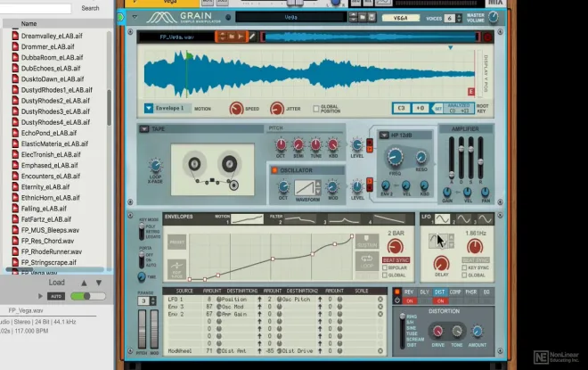Toggle the LFO Beat Sync button
The image size is (588, 370).
(x=476, y=260)
